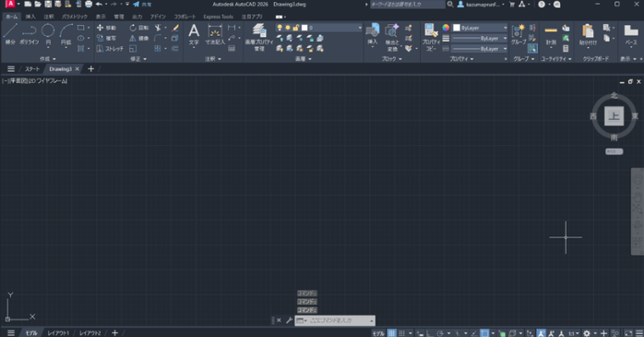Viewport: 644px width, 337px height.
Task: Toggle layer on/off lightbulb icon
Action: [280, 28]
